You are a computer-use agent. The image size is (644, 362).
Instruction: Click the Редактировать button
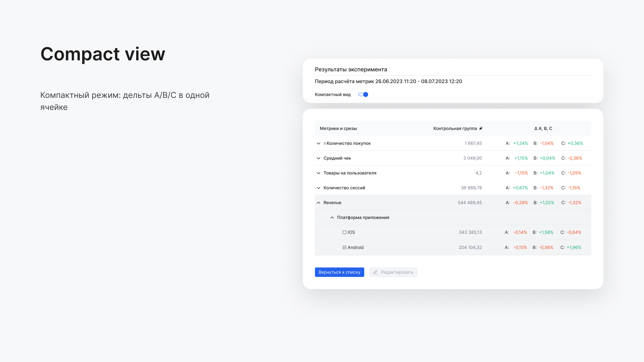[393, 272]
